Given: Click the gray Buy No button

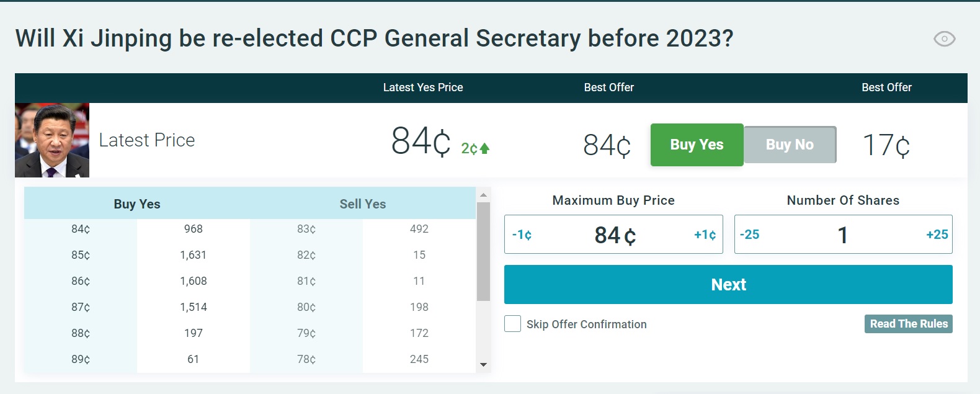Looking at the screenshot, I should (790, 145).
